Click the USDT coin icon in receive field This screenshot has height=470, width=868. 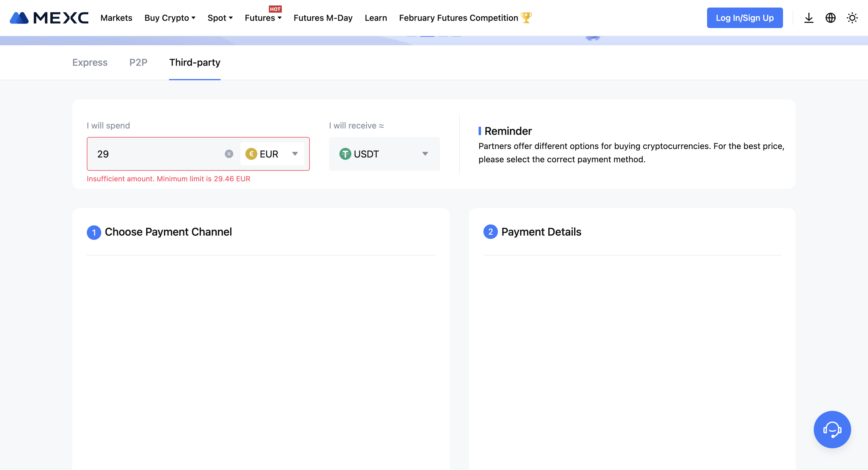pyautogui.click(x=345, y=153)
